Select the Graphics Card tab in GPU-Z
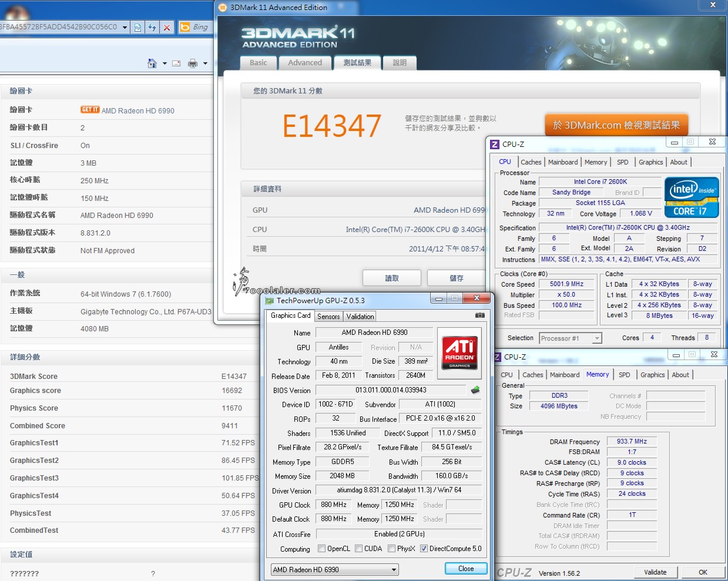 [290, 315]
